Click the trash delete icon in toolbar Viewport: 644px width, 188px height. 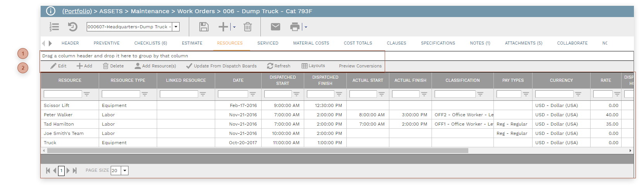click(x=248, y=27)
